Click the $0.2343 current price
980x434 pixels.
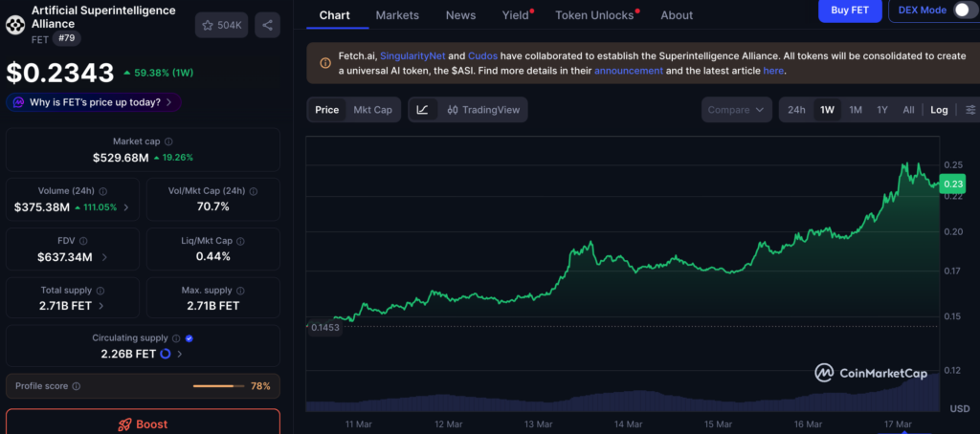click(60, 73)
